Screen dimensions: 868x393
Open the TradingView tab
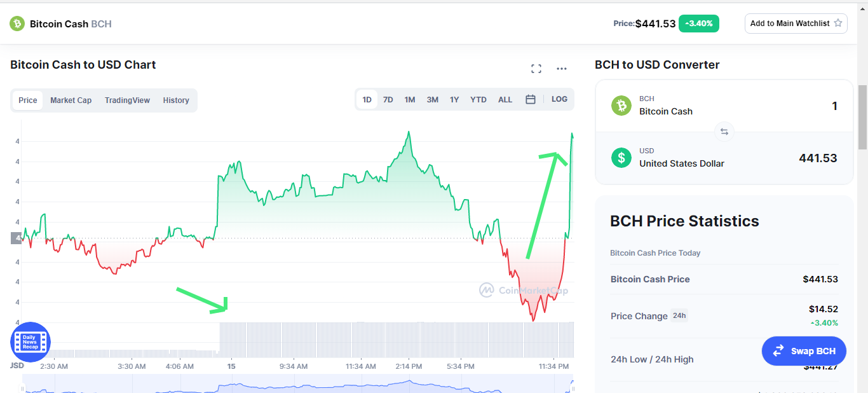coord(127,100)
